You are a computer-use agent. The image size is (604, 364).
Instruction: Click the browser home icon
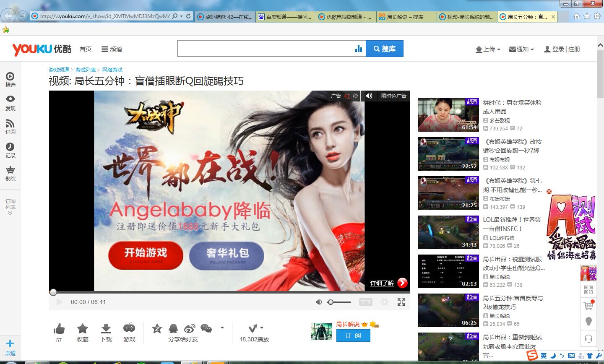pos(577,16)
